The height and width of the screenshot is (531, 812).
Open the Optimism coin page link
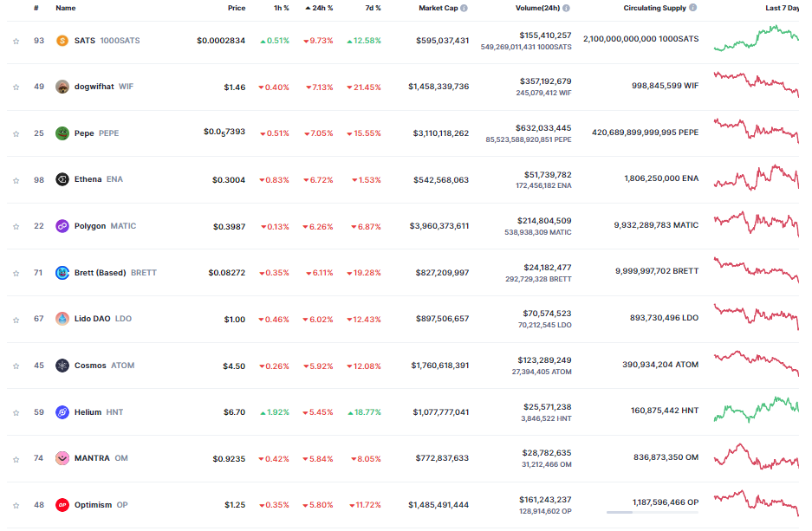coord(101,505)
